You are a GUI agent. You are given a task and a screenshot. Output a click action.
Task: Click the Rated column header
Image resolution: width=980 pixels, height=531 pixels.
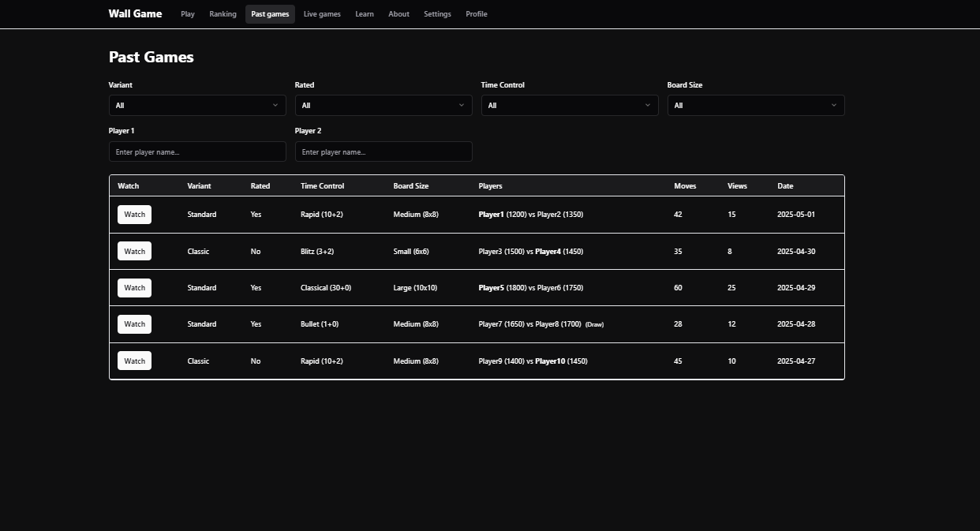[x=260, y=186]
